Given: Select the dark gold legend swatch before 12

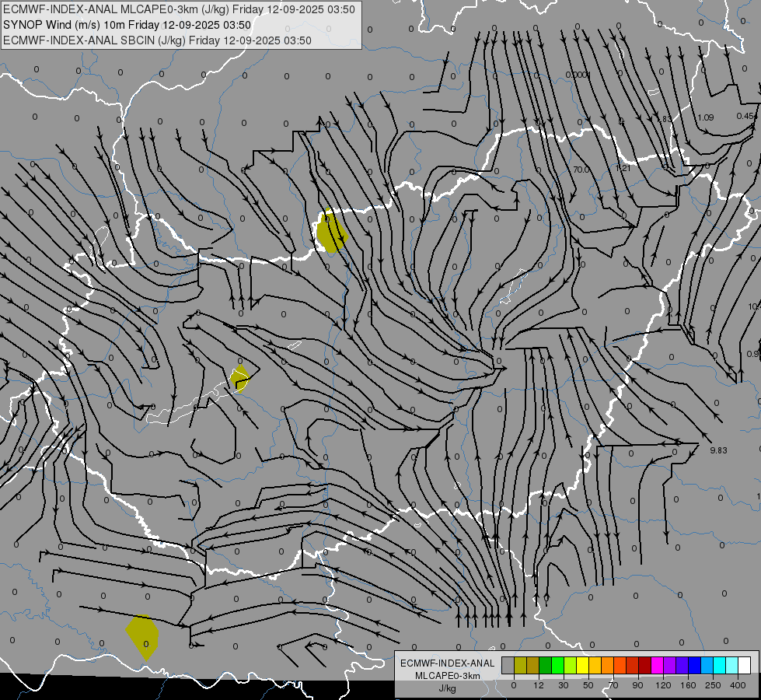Looking at the screenshot, I should tap(533, 665).
